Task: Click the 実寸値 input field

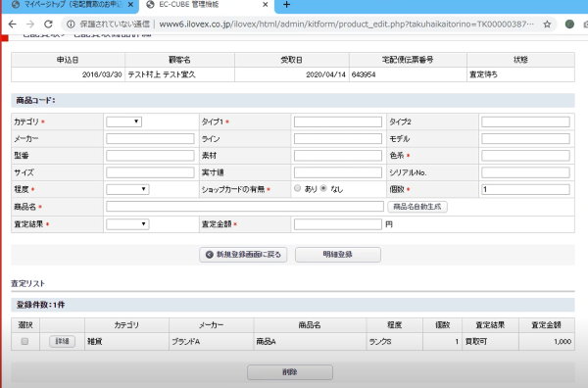Action: coord(338,172)
